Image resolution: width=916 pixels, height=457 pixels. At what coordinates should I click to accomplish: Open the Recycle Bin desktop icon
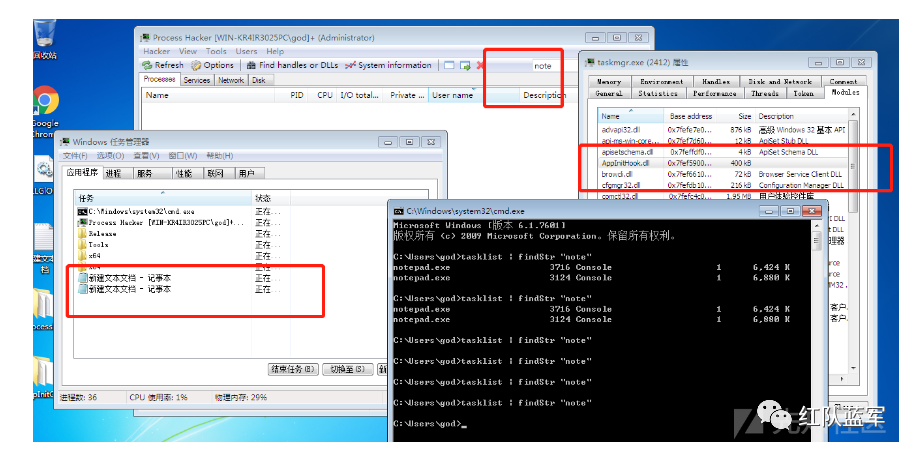click(x=45, y=39)
